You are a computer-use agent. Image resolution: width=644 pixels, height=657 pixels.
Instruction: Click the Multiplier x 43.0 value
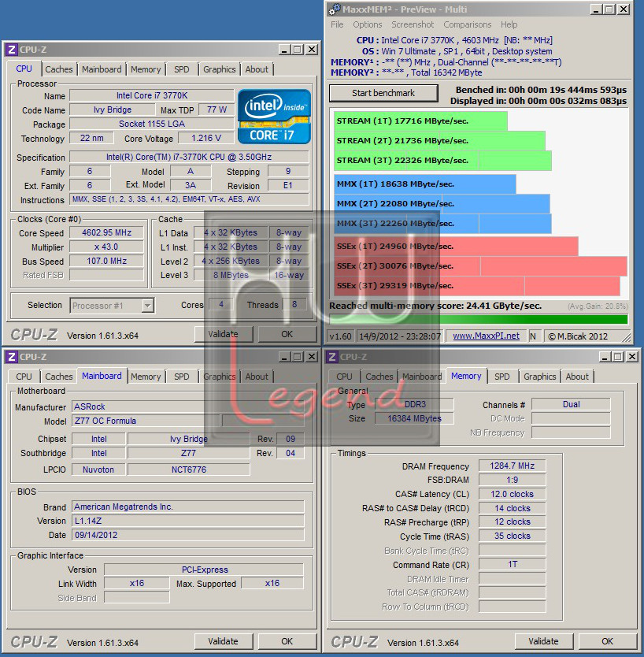tap(106, 247)
